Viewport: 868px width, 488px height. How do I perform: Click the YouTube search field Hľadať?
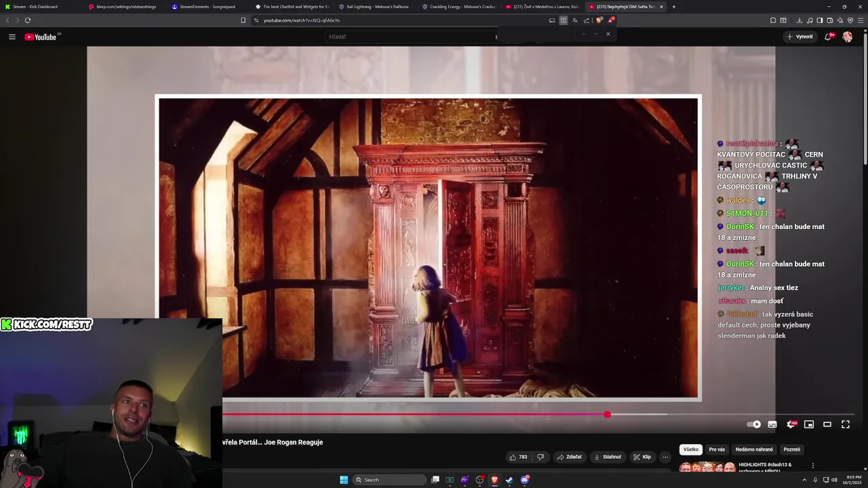[410, 37]
